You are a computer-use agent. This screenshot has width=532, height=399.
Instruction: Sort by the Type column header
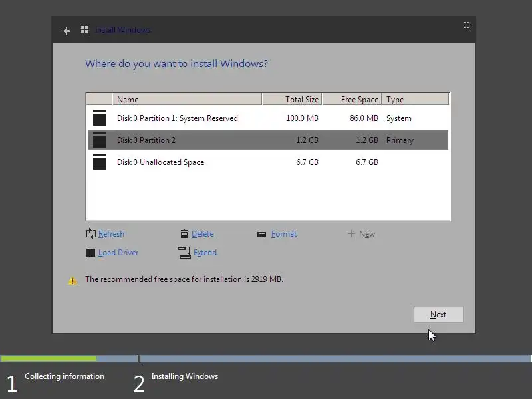tap(415, 99)
